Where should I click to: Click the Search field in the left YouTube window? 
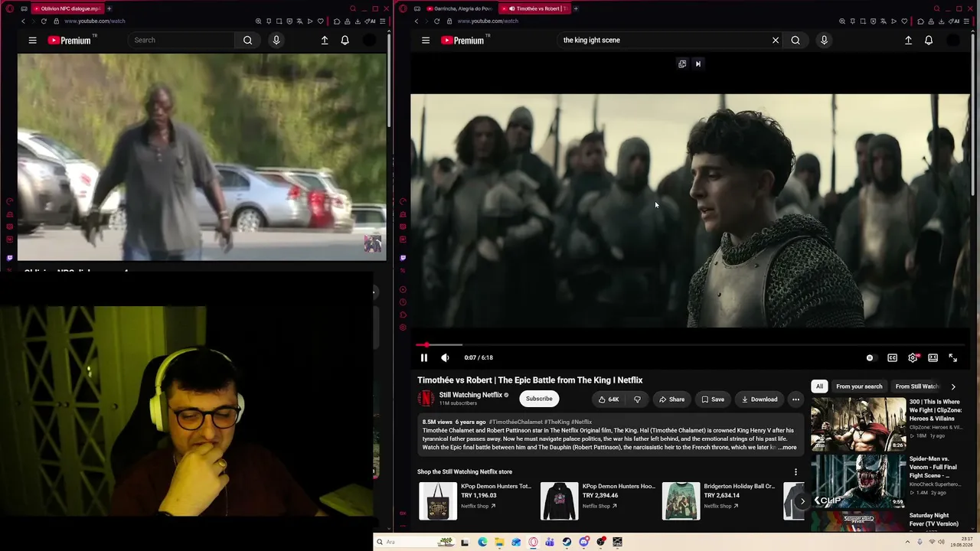(181, 40)
